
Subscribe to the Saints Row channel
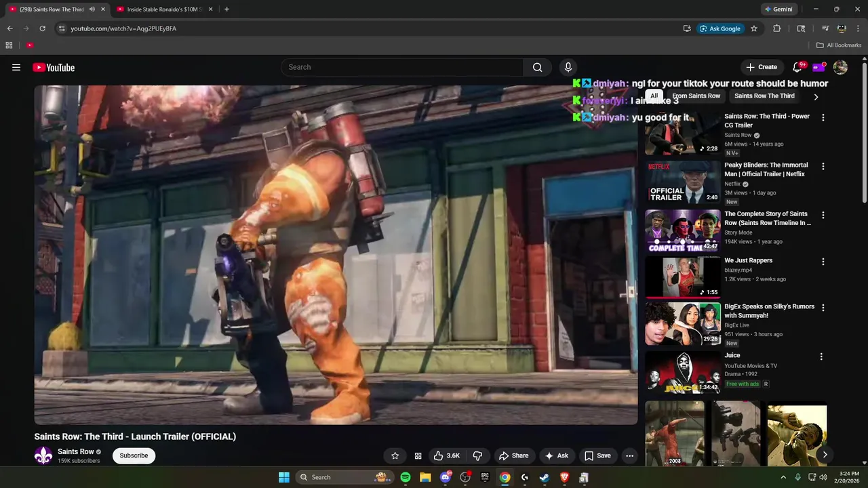[134, 455]
